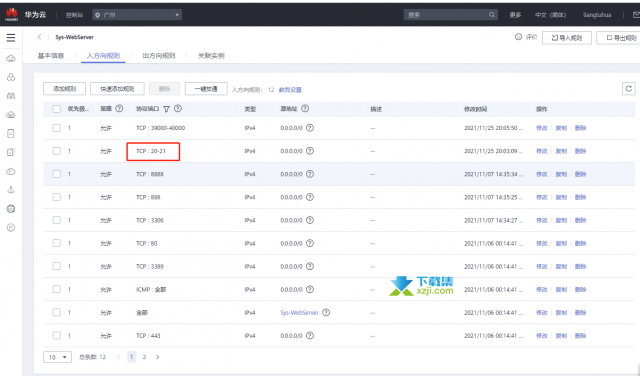Image resolution: width=640 pixels, height=376 pixels.
Task: Click the 添加规则 button
Action: pos(64,89)
